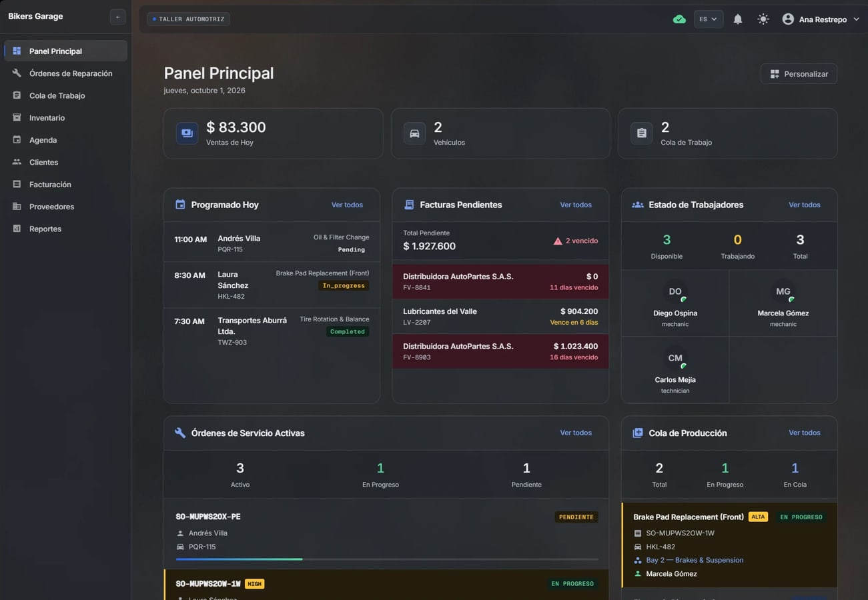Image resolution: width=868 pixels, height=600 pixels.
Task: Click the Personalizar button
Action: [799, 74]
